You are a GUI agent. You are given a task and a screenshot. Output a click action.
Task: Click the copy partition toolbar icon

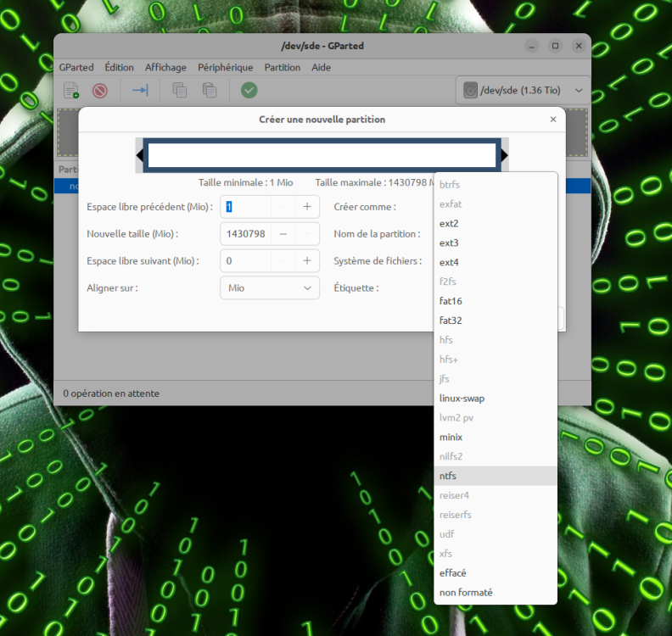tap(180, 90)
